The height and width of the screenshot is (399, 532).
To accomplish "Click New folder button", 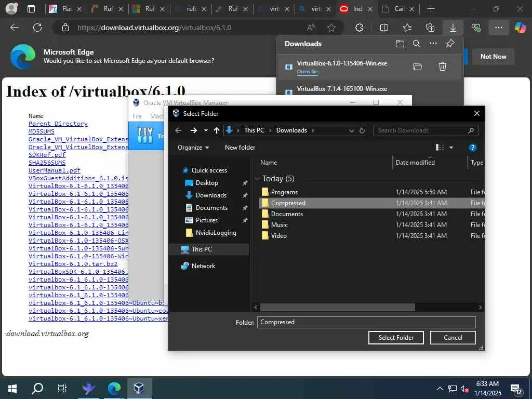I will coord(240,147).
